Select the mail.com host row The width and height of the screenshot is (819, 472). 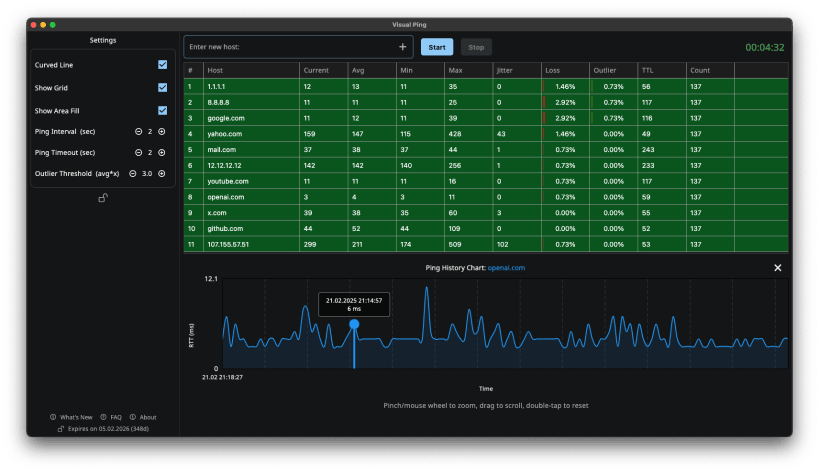486,150
